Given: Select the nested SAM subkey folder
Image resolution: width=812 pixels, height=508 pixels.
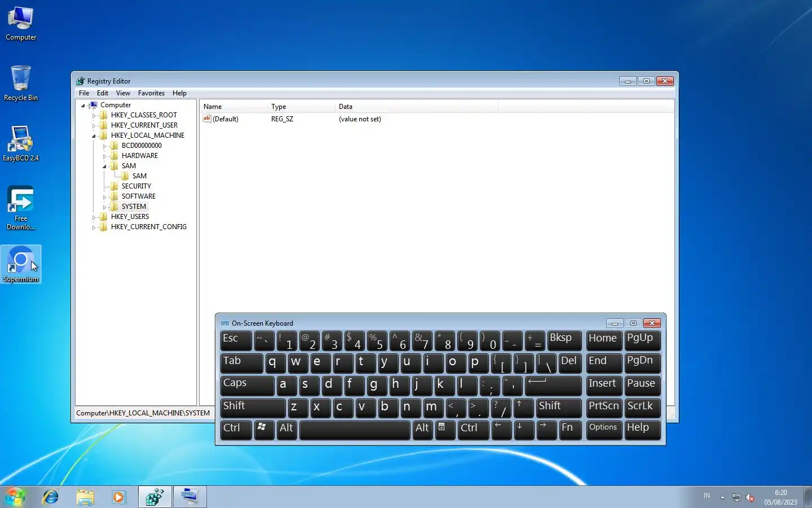Looking at the screenshot, I should [x=125, y=176].
